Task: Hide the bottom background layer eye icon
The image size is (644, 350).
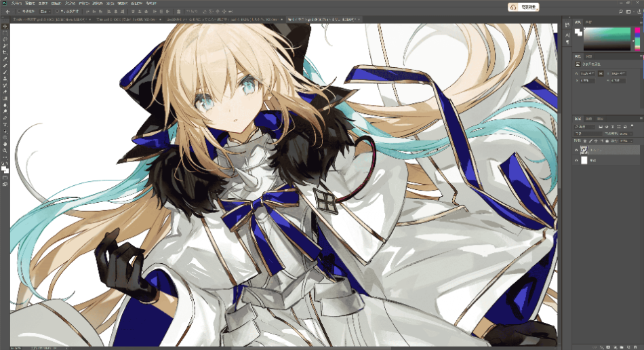Action: pyautogui.click(x=576, y=161)
